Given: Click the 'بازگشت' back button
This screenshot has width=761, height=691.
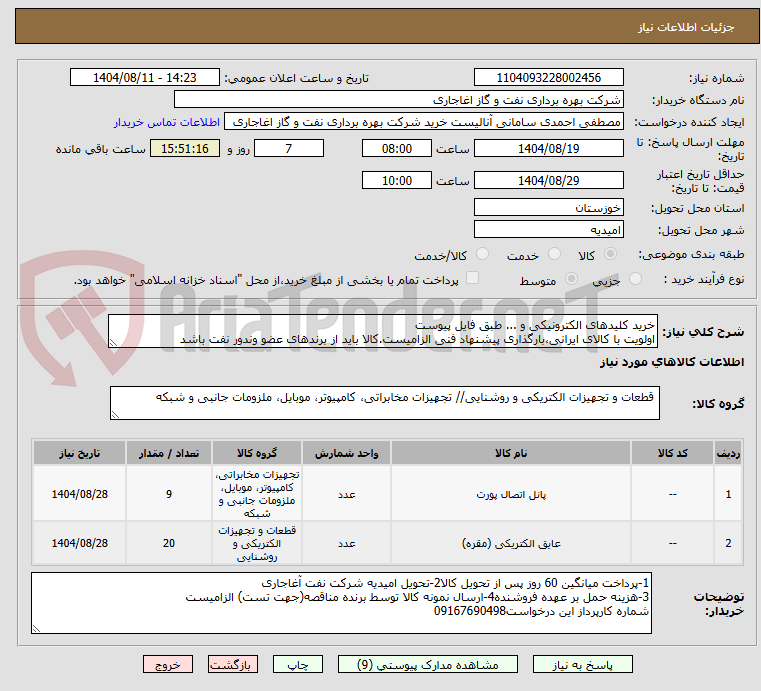Looking at the screenshot, I should pos(232,664).
